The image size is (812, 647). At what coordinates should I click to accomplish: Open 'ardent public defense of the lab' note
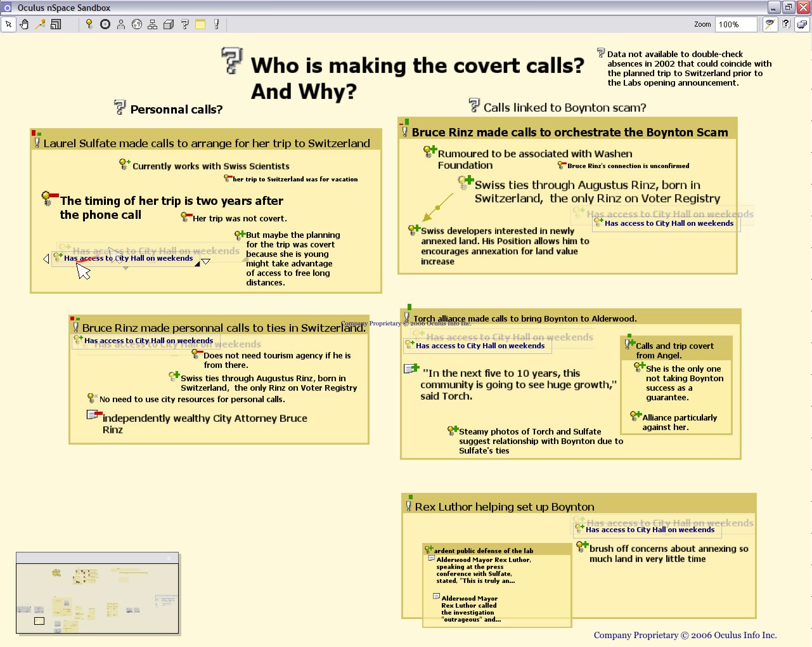(x=483, y=551)
